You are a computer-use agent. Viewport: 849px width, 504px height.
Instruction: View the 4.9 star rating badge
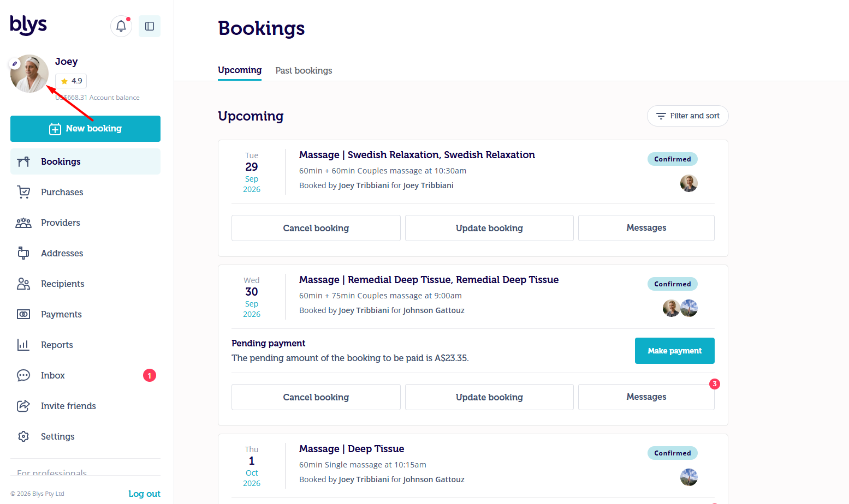(71, 81)
